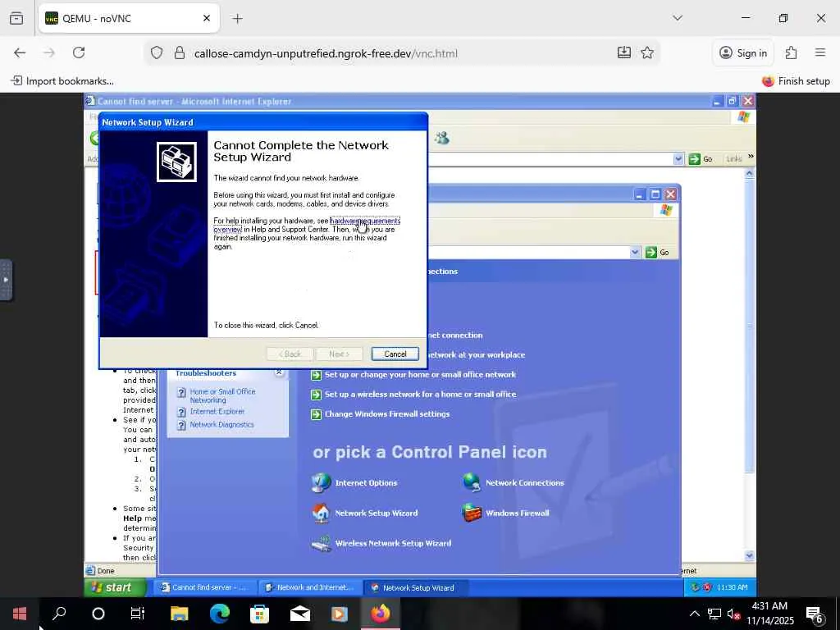This screenshot has height=630, width=840.
Task: Click Messenger icon in Internet Explorer toolbar
Action: point(441,138)
